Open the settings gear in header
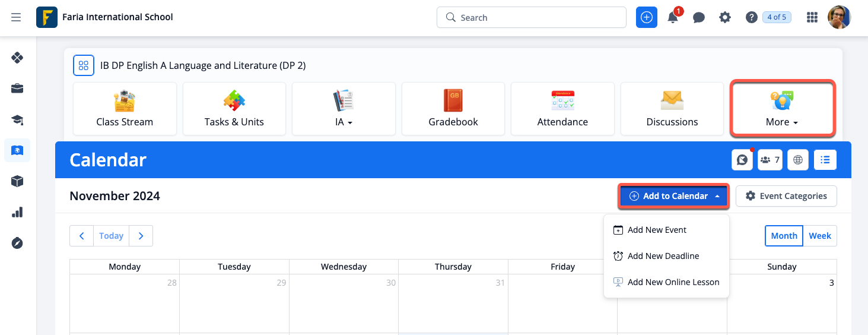Screen dimensions: 868x335 725,18
